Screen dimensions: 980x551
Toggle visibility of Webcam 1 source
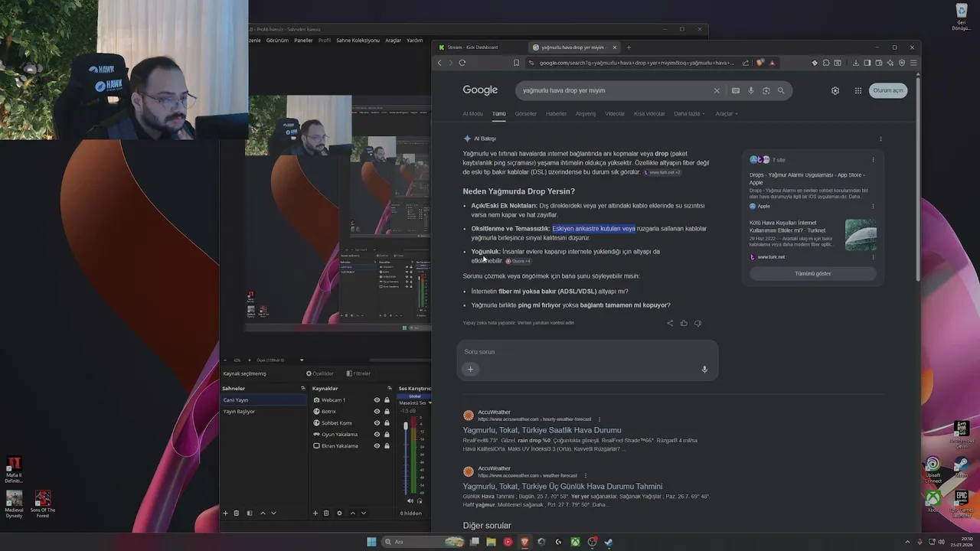coord(377,400)
